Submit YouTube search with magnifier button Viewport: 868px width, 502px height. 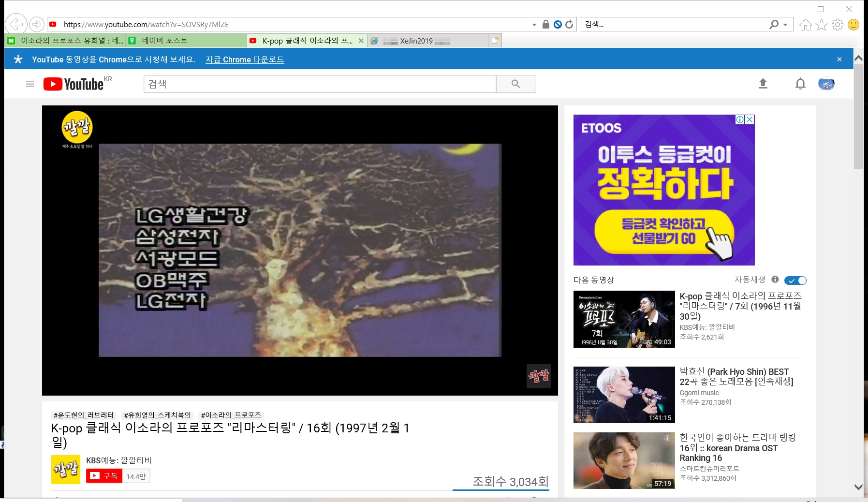point(516,84)
